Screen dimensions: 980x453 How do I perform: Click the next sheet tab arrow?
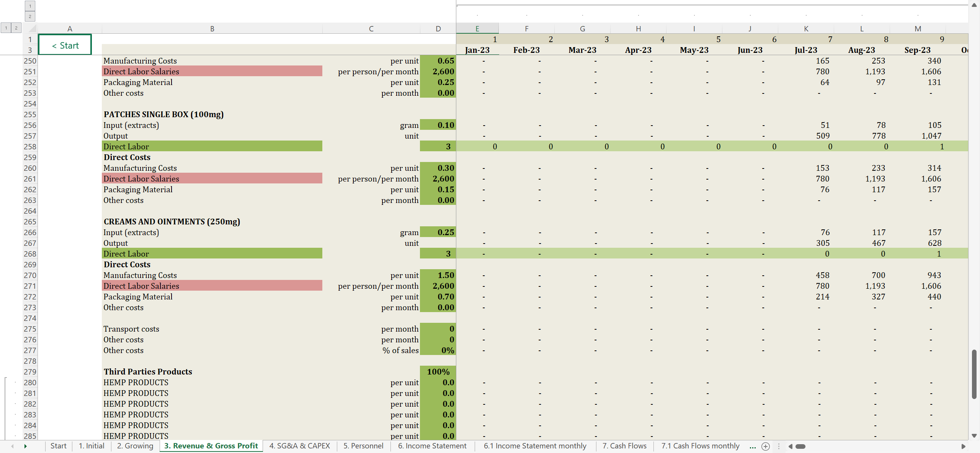[25, 446]
